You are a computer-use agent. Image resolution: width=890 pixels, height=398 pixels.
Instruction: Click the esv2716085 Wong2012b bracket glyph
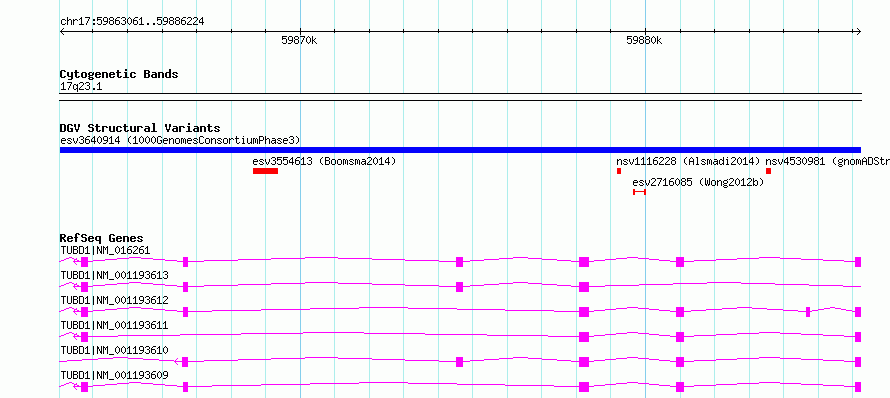639,192
